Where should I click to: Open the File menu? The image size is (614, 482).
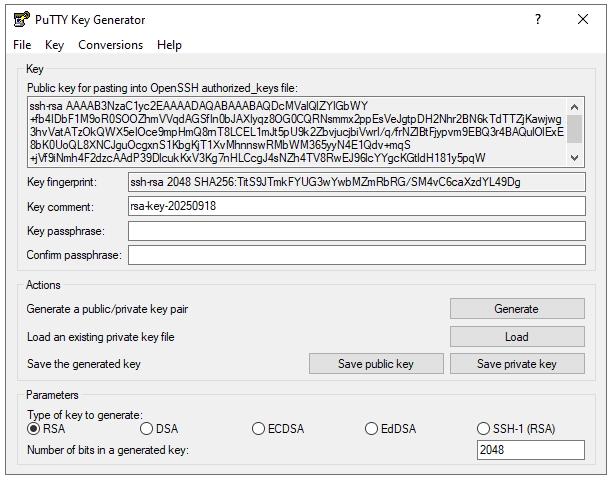click(x=22, y=45)
